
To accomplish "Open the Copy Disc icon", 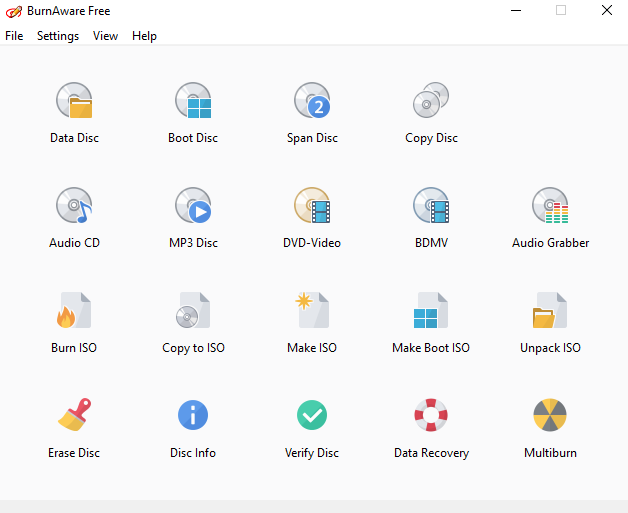I will point(431,100).
